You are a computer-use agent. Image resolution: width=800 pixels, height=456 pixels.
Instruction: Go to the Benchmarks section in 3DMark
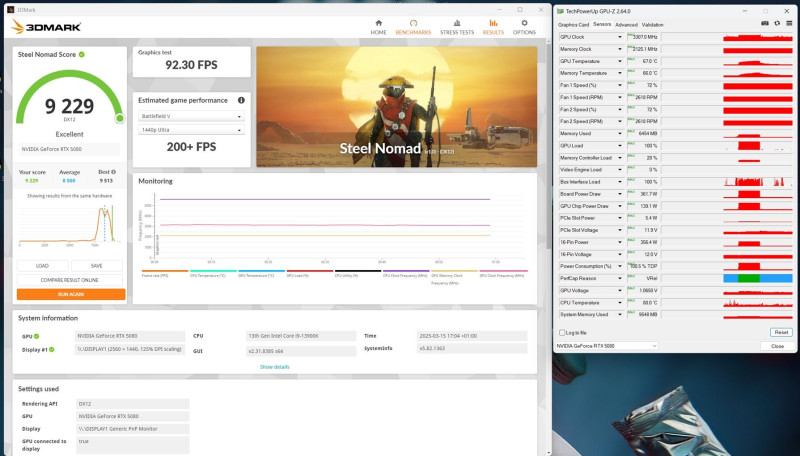[413, 27]
